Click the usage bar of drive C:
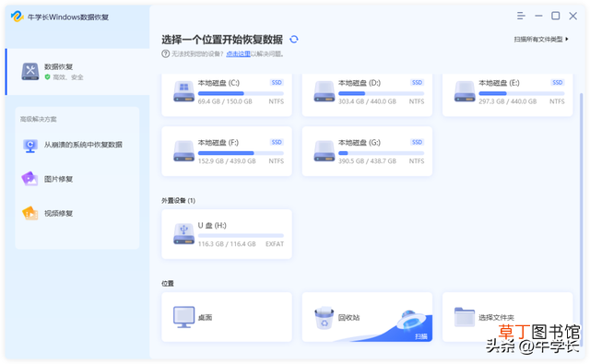Viewport: 590px width, 364px height. [241, 93]
